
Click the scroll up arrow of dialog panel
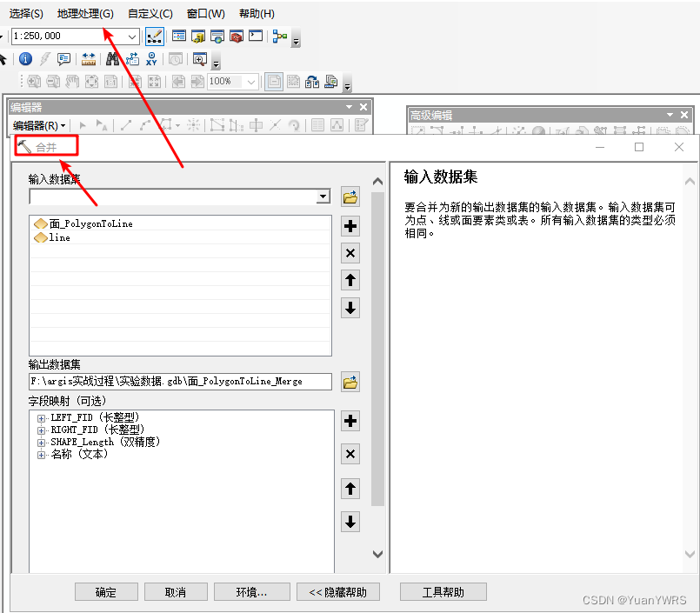click(x=377, y=181)
